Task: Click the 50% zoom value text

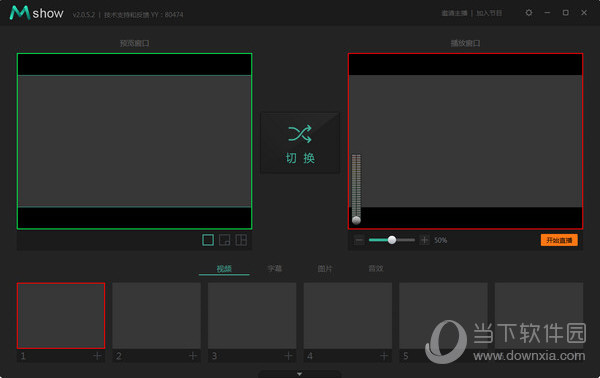Action: coord(440,240)
